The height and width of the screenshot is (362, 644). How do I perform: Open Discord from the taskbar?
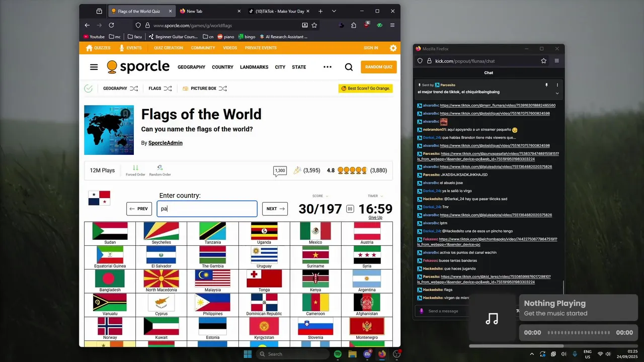pyautogui.click(x=367, y=354)
